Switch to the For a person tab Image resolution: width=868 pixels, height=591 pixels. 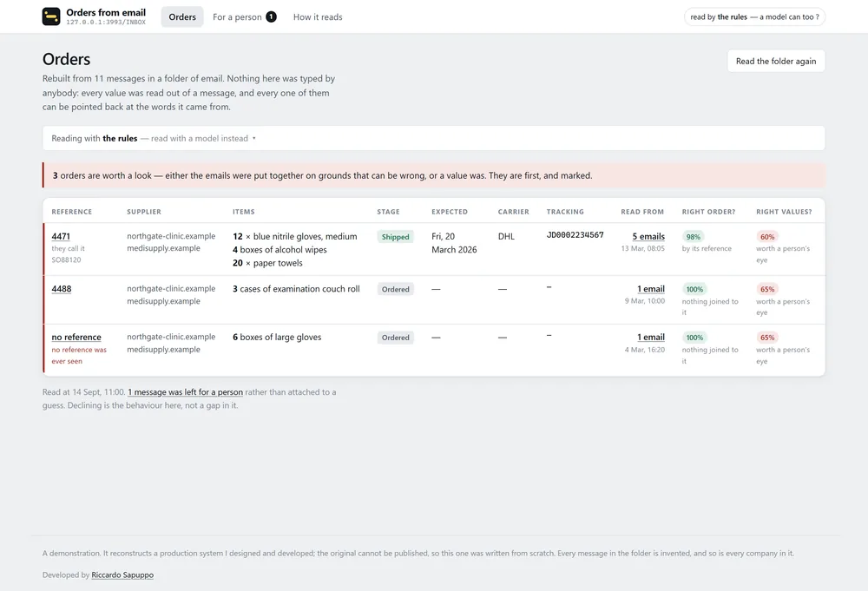pyautogui.click(x=244, y=17)
